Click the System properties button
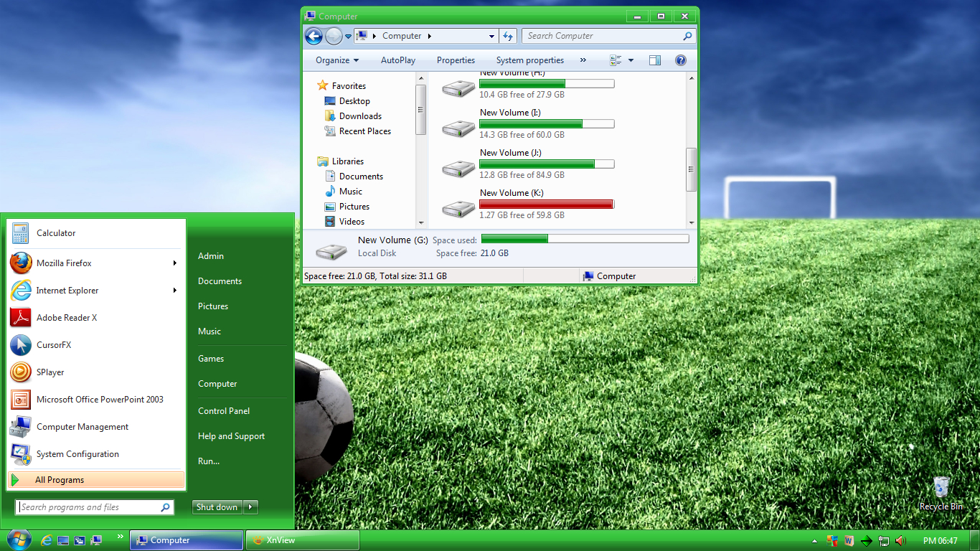The width and height of the screenshot is (980, 551). point(530,60)
